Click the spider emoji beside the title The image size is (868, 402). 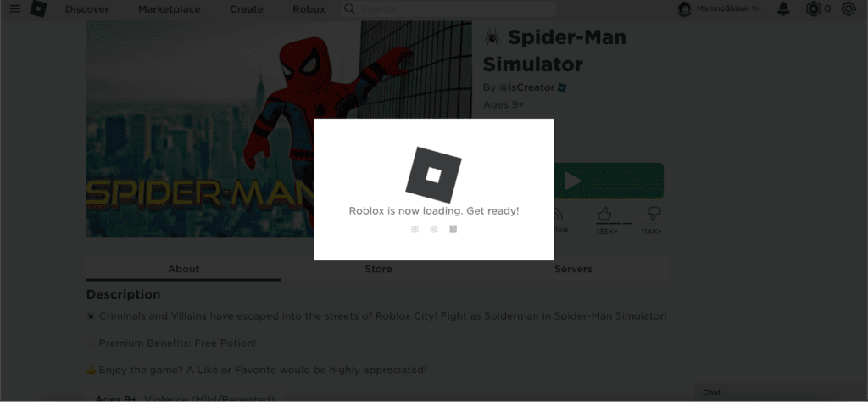point(492,37)
